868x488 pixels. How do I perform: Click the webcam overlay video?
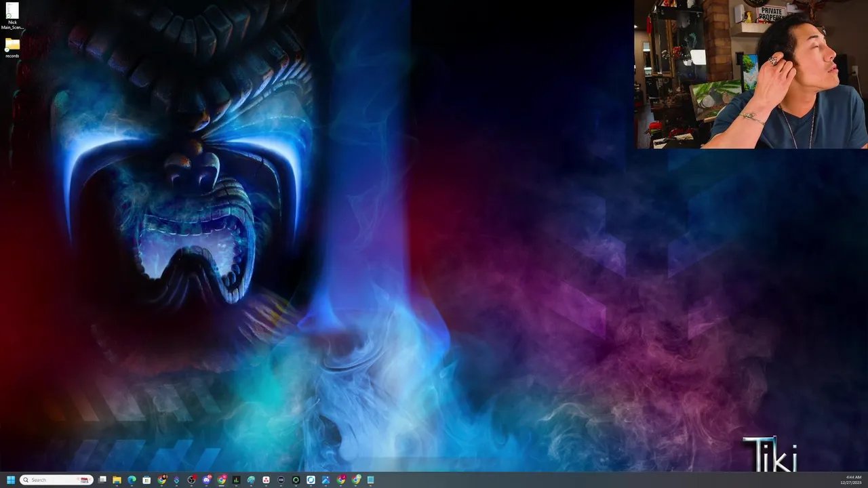[751, 74]
